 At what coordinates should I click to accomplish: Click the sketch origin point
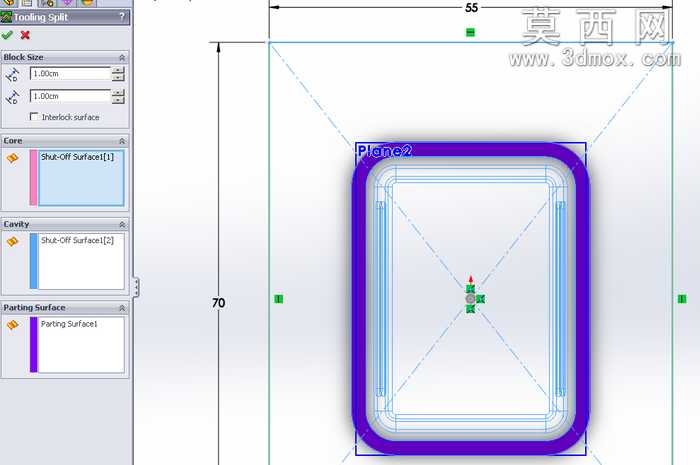point(470,299)
